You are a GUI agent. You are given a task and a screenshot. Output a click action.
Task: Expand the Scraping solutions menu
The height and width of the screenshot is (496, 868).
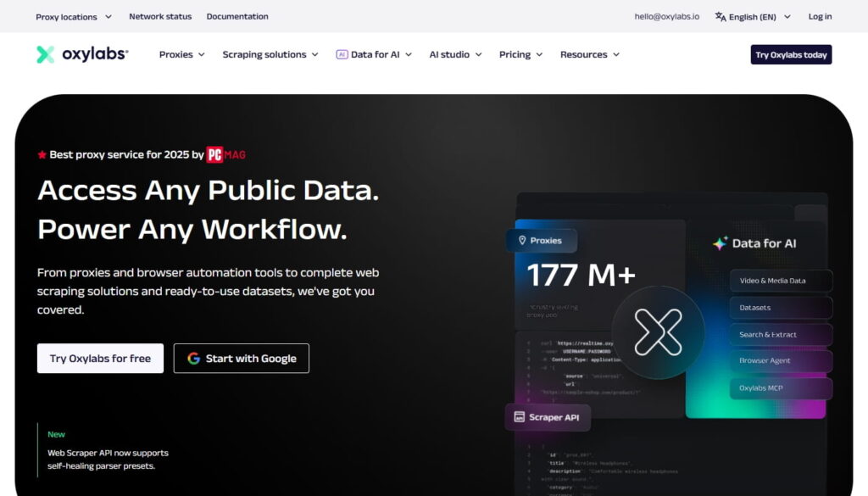(270, 54)
